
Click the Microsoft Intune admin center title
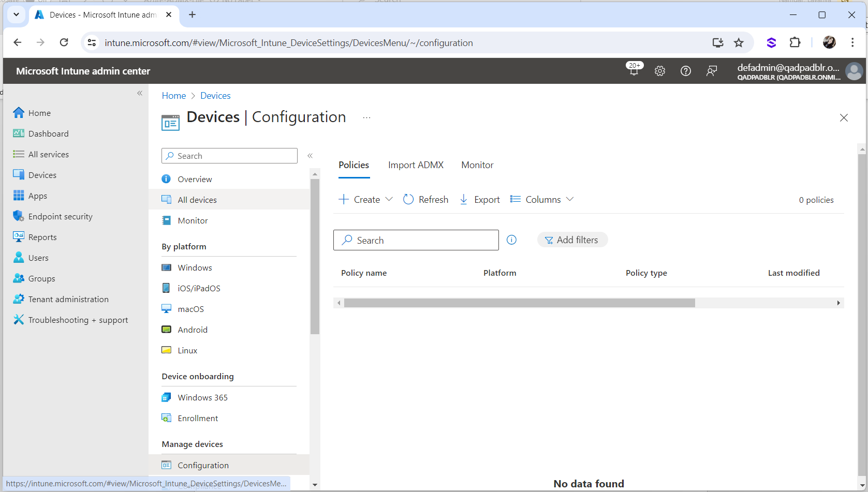[x=83, y=71]
